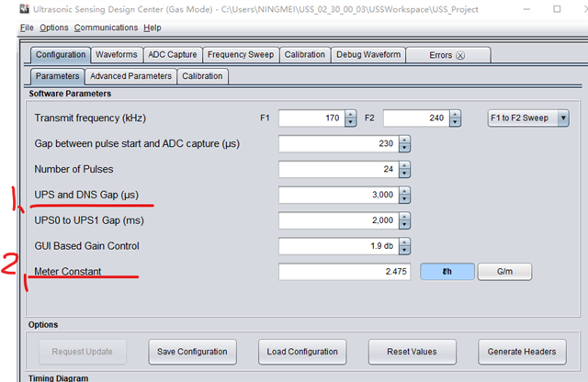Increase Number of Pulses value
Image resolution: width=588 pixels, height=382 pixels.
(x=404, y=165)
